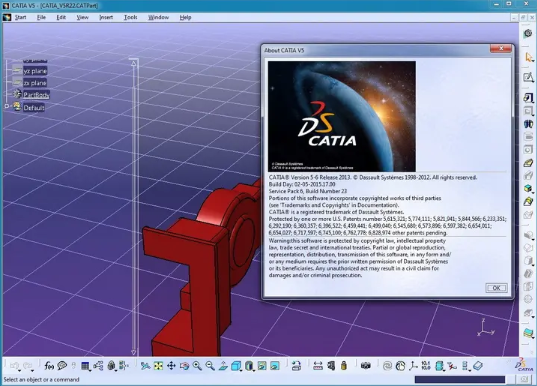The image size is (537, 386).
Task: Activate the Pan view tool
Action: [x=171, y=366]
